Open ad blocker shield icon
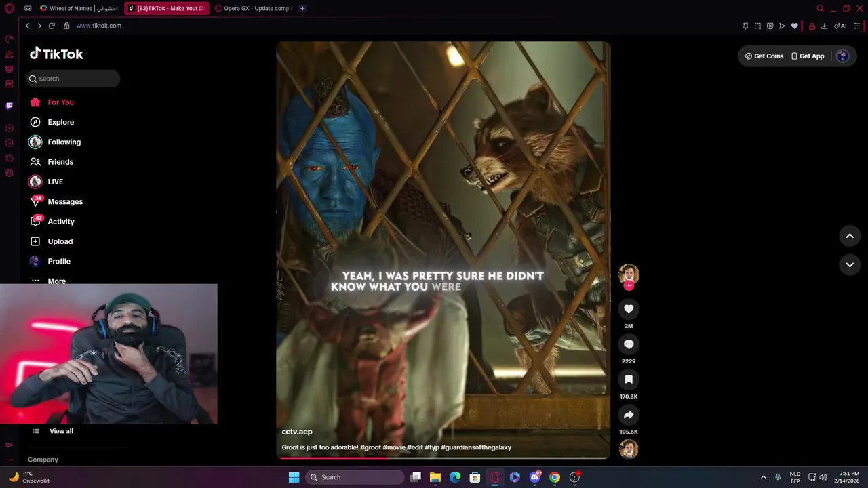 770,26
